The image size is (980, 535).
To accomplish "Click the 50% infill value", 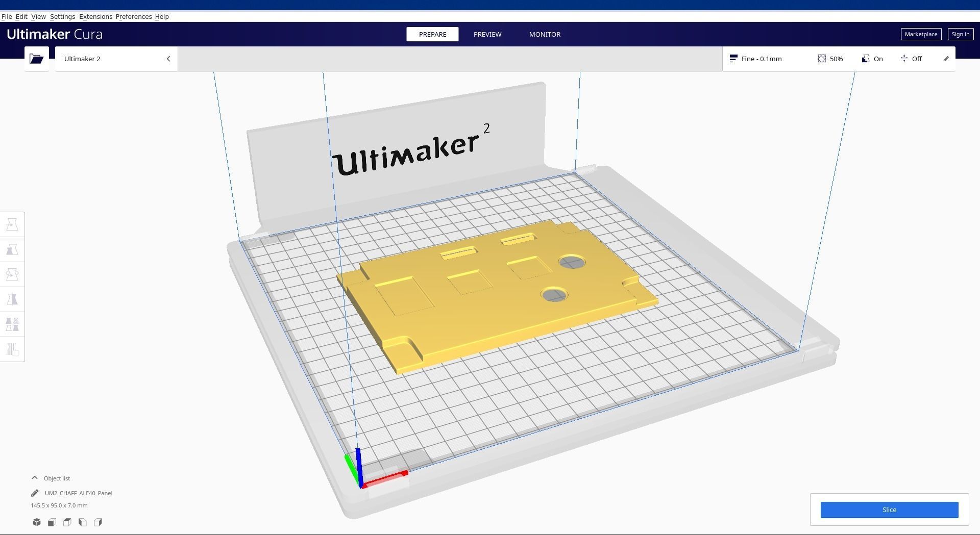I will [836, 59].
